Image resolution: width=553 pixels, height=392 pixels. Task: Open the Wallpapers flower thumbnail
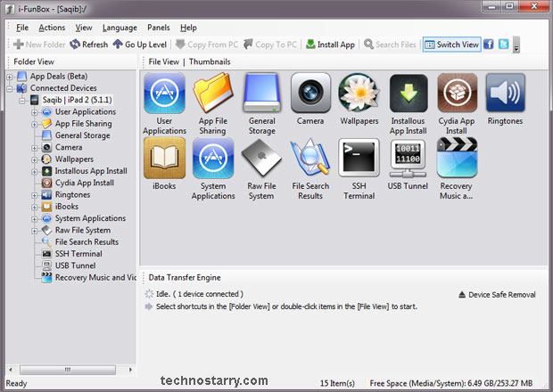359,93
